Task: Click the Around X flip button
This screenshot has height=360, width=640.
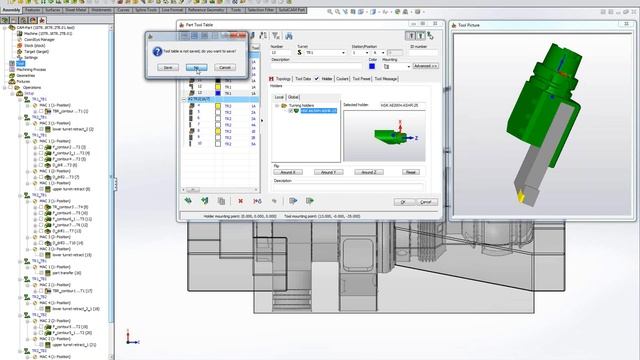Action: (x=288, y=172)
